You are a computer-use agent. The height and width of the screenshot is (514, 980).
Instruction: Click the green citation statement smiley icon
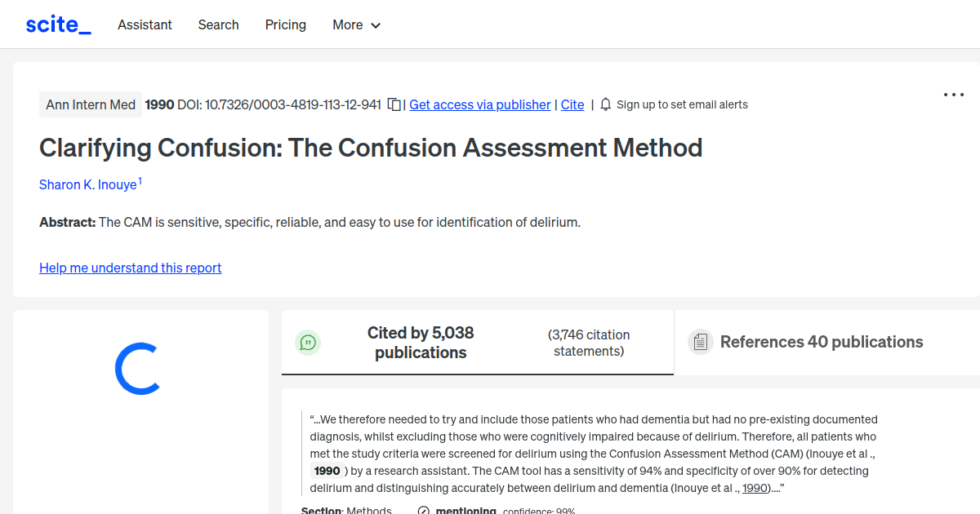308,343
